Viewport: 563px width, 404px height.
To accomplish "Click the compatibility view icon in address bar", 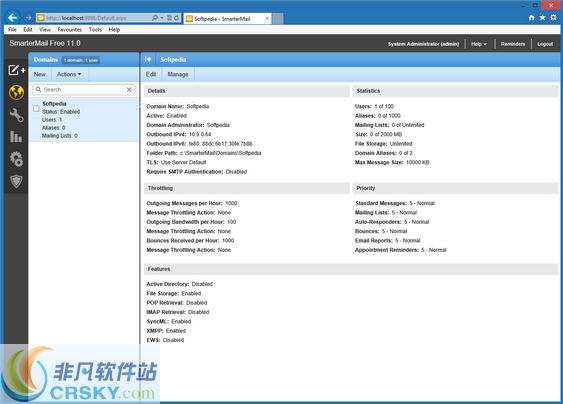I will [169, 18].
